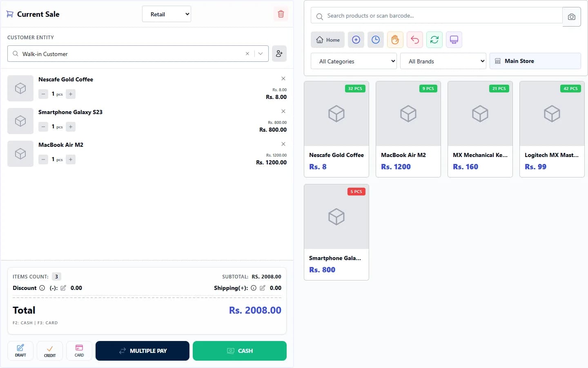Focus the product search or barcode field

pyautogui.click(x=437, y=16)
